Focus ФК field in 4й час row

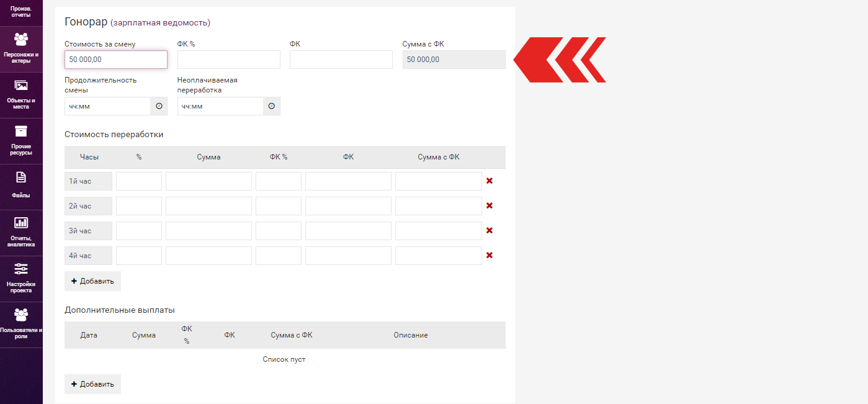click(x=348, y=256)
